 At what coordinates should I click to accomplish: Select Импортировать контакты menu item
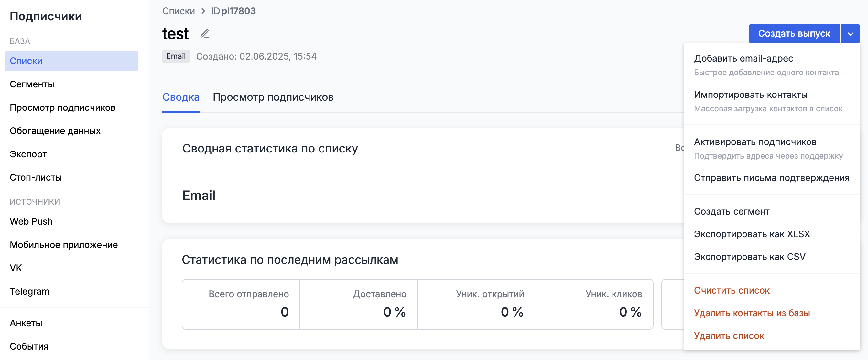[750, 95]
